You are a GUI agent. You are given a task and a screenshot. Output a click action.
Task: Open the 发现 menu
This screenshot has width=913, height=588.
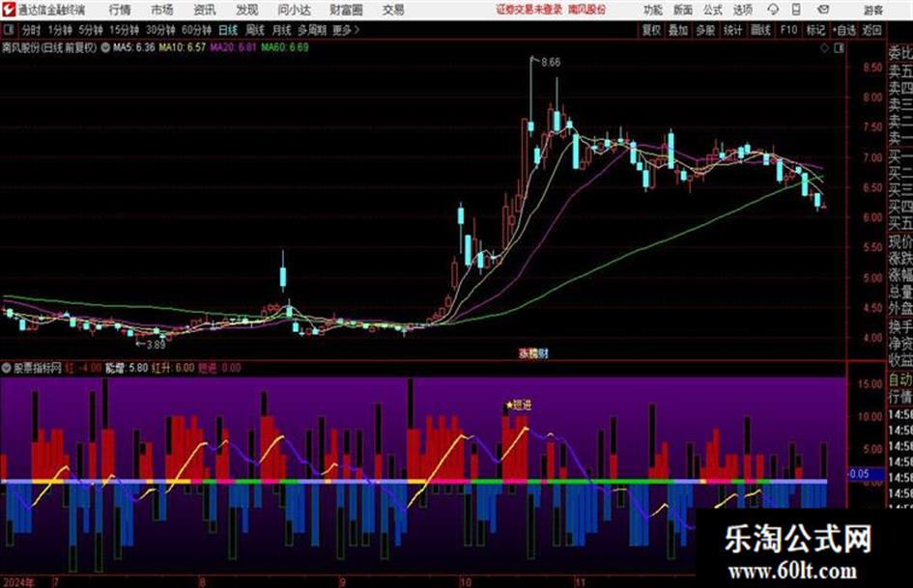click(x=247, y=10)
